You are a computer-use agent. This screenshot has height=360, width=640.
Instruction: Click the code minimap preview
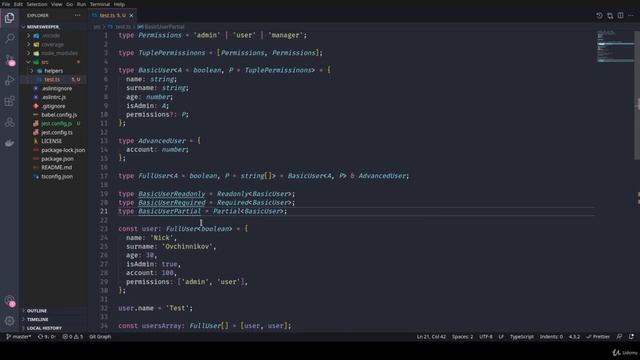(615, 46)
